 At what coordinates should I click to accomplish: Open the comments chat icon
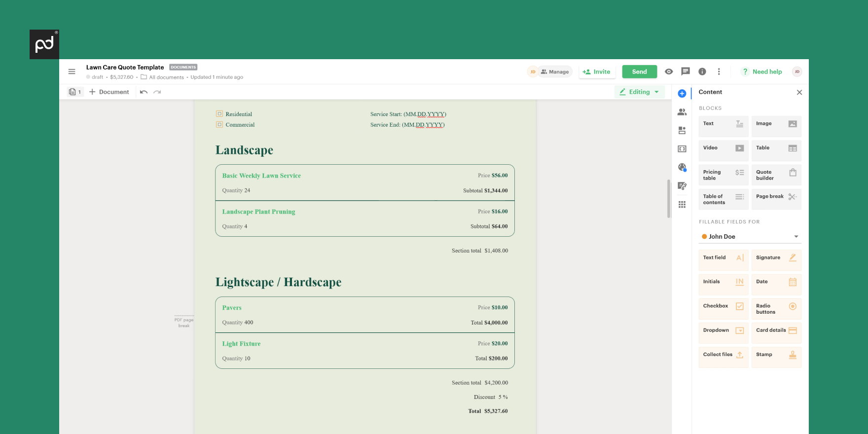click(x=686, y=72)
